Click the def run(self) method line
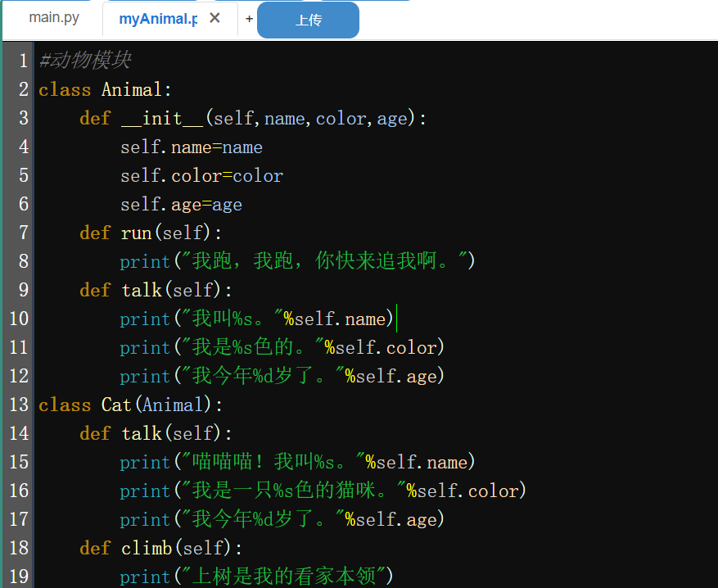Screen dimensions: 718x588 (151, 233)
